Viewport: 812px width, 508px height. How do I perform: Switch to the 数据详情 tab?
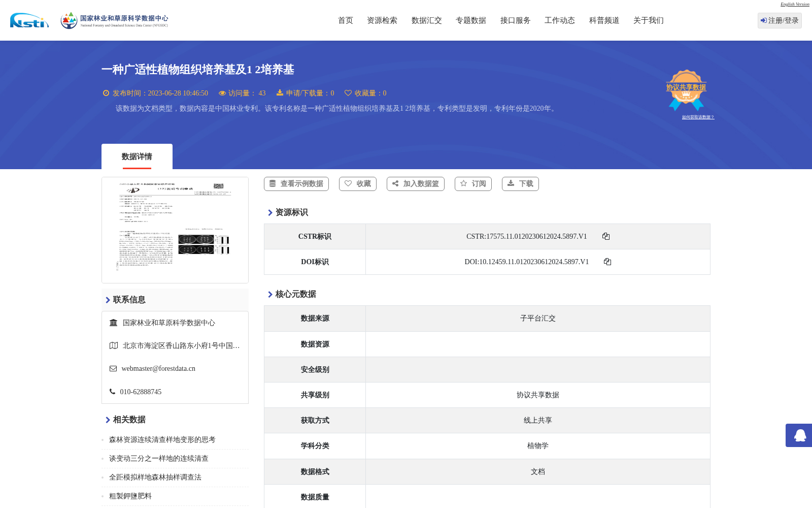point(137,156)
